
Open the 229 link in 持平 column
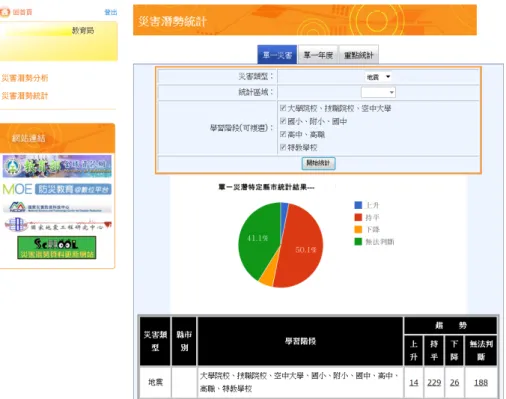[x=434, y=382]
